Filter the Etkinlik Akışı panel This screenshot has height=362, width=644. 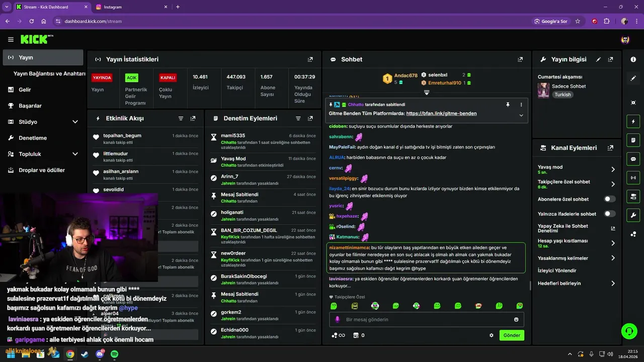click(181, 119)
